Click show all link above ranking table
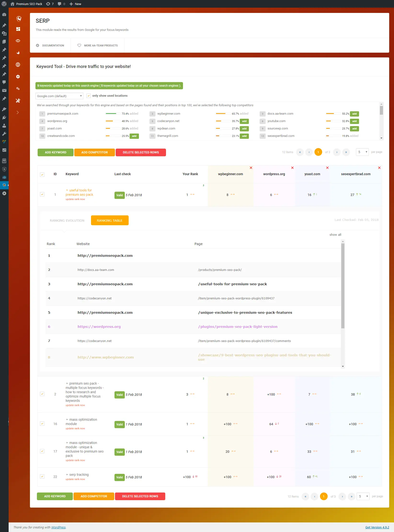The image size is (394, 532). 335,235
